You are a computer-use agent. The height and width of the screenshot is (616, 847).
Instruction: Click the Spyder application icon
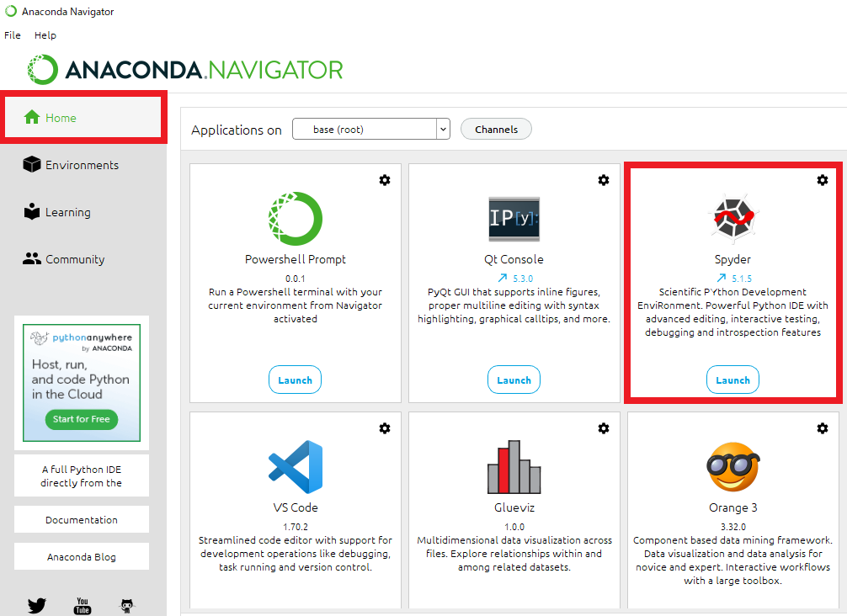733,219
